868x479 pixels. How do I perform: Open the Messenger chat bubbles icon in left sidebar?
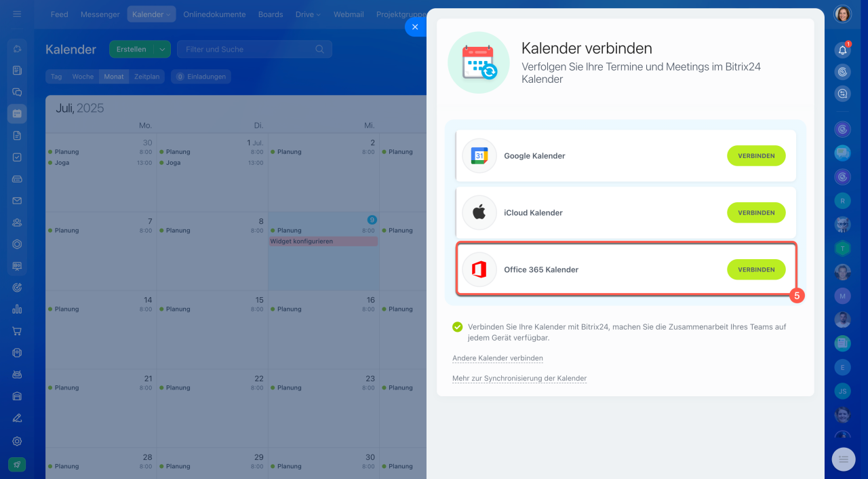[x=17, y=92]
